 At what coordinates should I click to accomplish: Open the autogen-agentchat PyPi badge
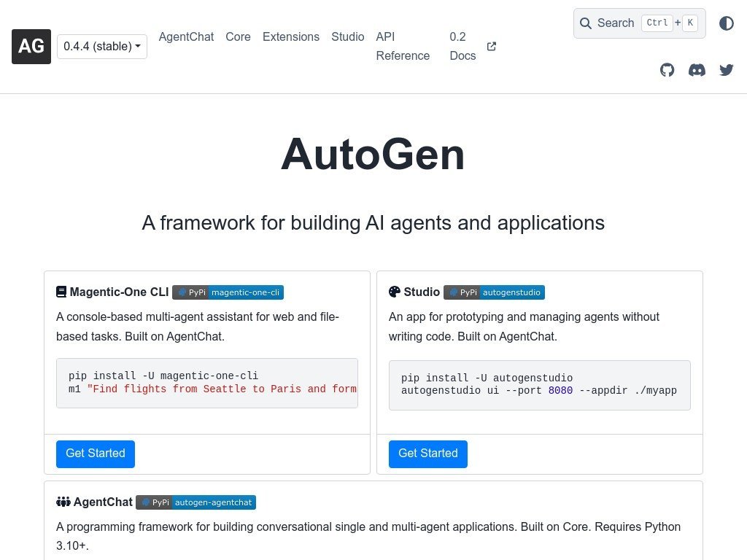[196, 502]
